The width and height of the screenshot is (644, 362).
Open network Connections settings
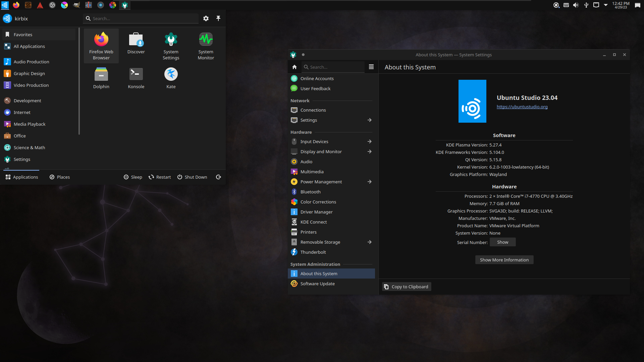pos(331,110)
